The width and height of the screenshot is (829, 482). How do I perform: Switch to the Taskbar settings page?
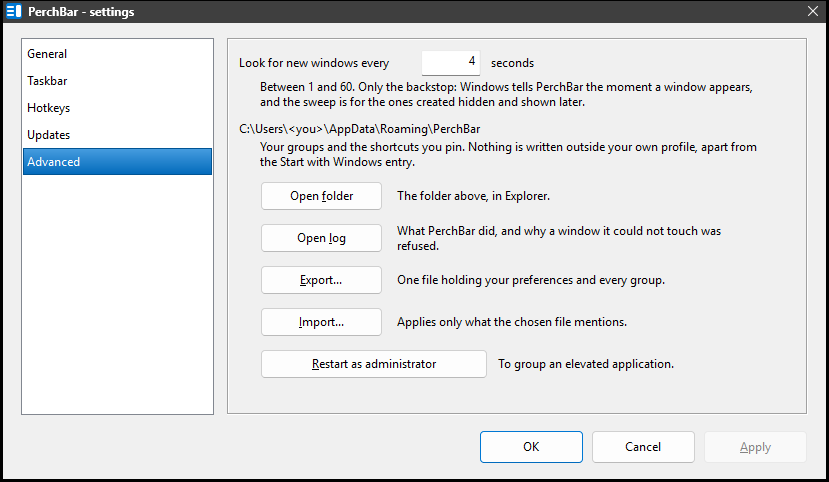[x=117, y=81]
